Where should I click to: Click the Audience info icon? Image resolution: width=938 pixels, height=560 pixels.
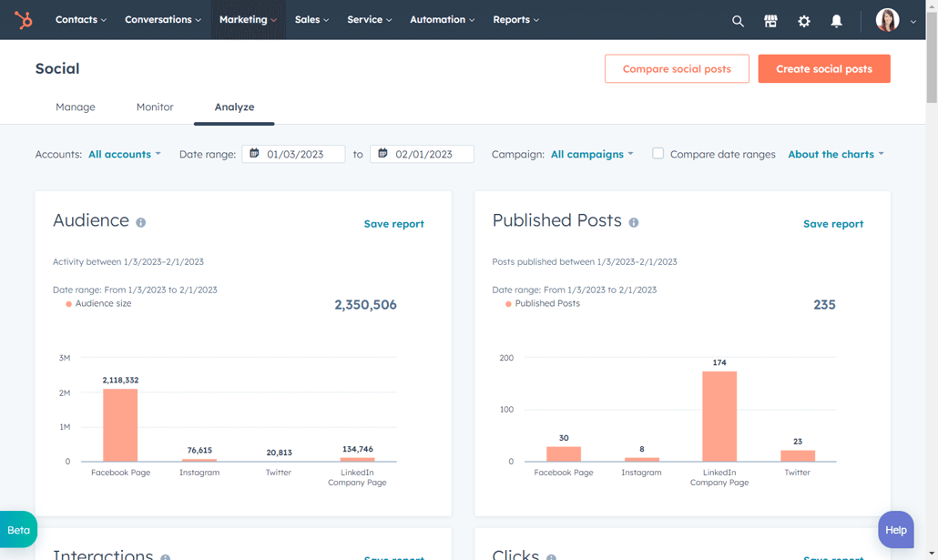(x=141, y=222)
